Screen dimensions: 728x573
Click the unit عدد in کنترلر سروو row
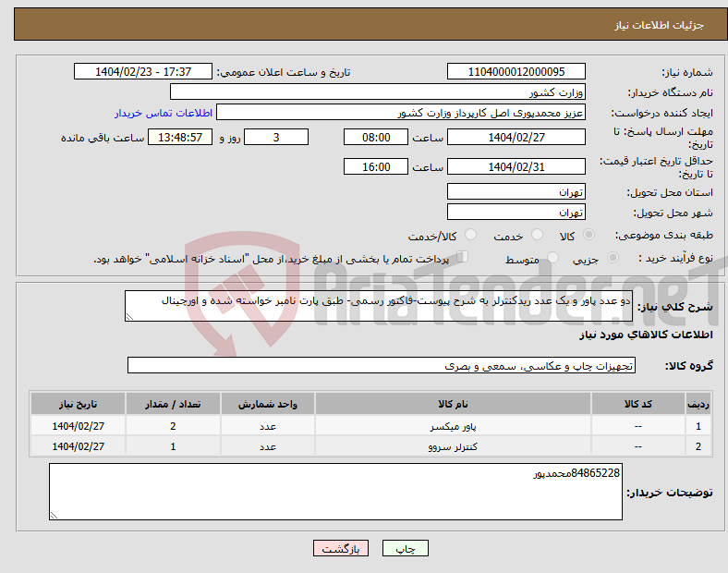(268, 446)
